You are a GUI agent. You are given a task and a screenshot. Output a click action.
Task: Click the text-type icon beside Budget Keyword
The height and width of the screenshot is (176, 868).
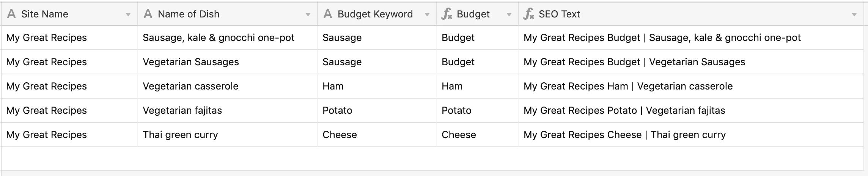coord(328,14)
